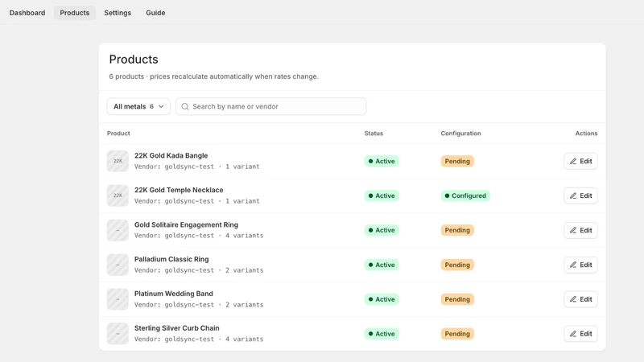644x362 pixels.
Task: Click Pending badge for Sterling Silver Curb Chain
Action: 457,334
